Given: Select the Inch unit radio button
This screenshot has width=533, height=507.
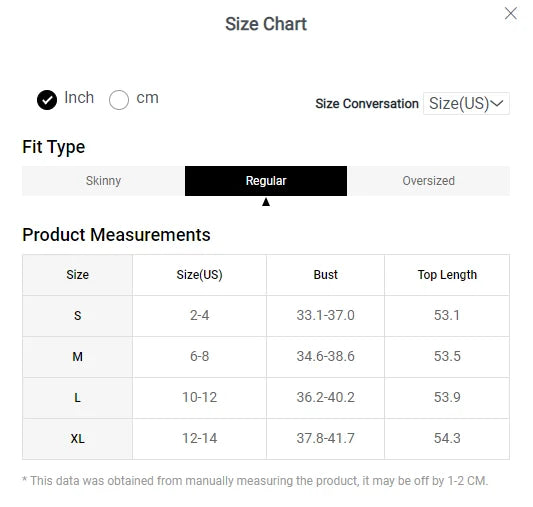Looking at the screenshot, I should point(47,100).
